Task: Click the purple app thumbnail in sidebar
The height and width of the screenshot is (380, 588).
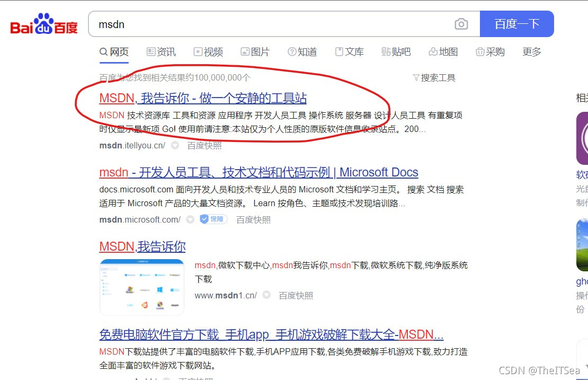Action: click(x=582, y=138)
